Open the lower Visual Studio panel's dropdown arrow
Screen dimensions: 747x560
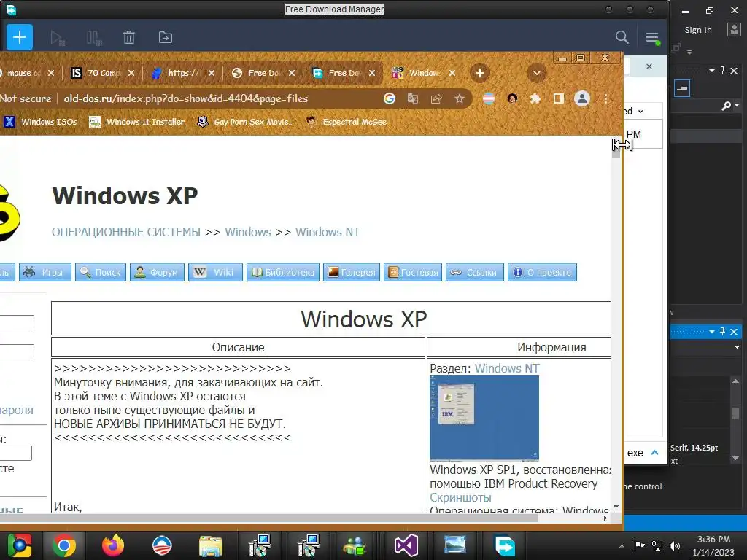(x=712, y=332)
